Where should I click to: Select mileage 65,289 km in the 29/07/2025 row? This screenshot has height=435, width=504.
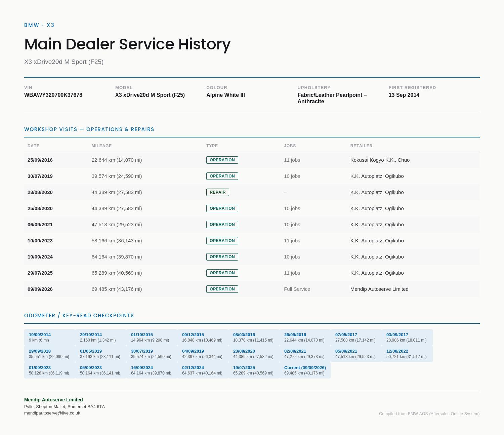click(117, 273)
